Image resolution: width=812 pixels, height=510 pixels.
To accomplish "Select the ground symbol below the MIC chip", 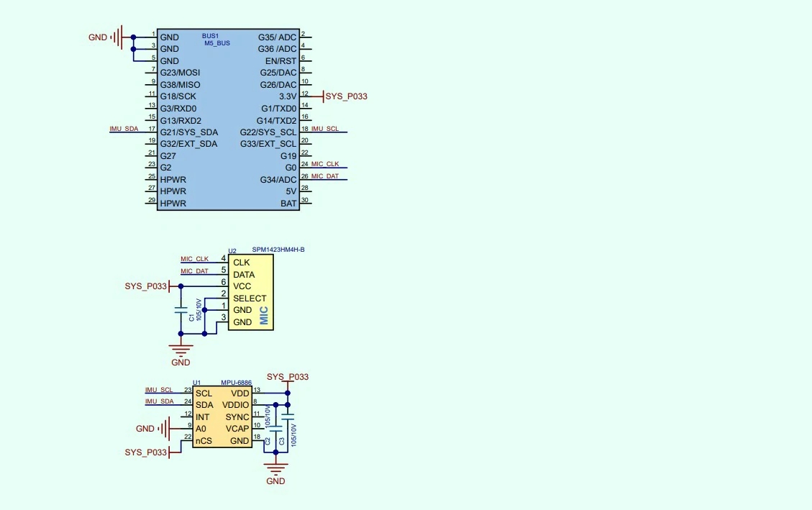I will tap(181, 350).
